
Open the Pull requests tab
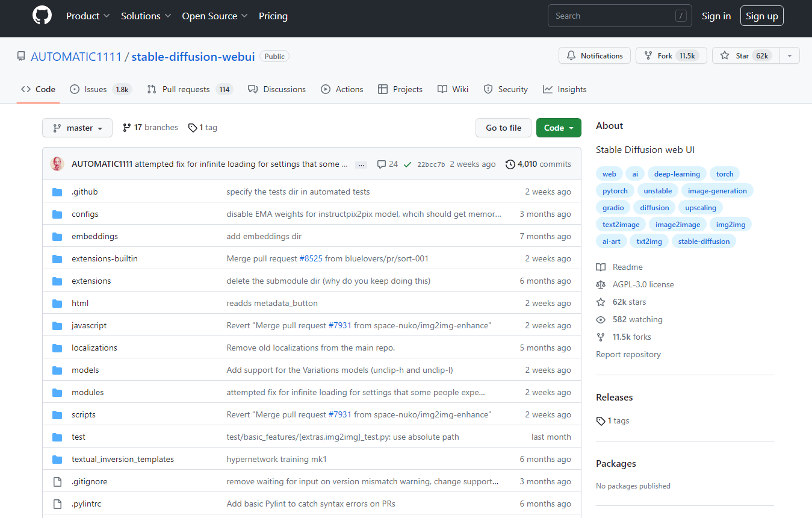coord(190,89)
